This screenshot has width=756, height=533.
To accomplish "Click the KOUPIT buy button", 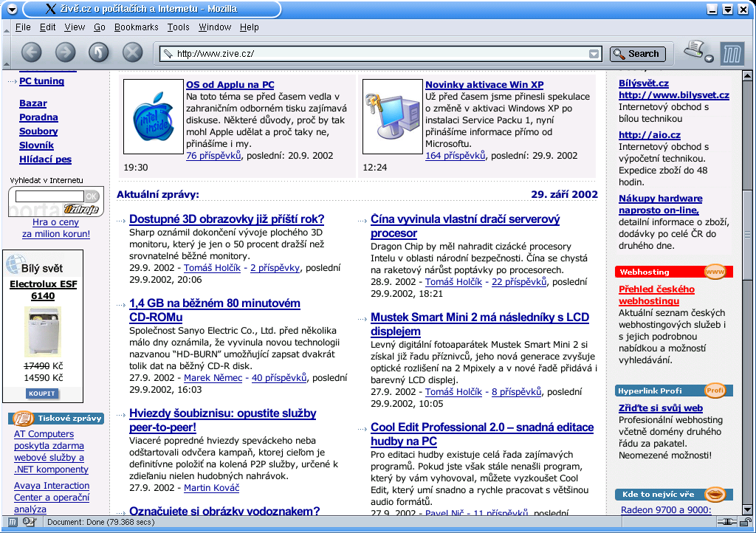I will point(42,393).
